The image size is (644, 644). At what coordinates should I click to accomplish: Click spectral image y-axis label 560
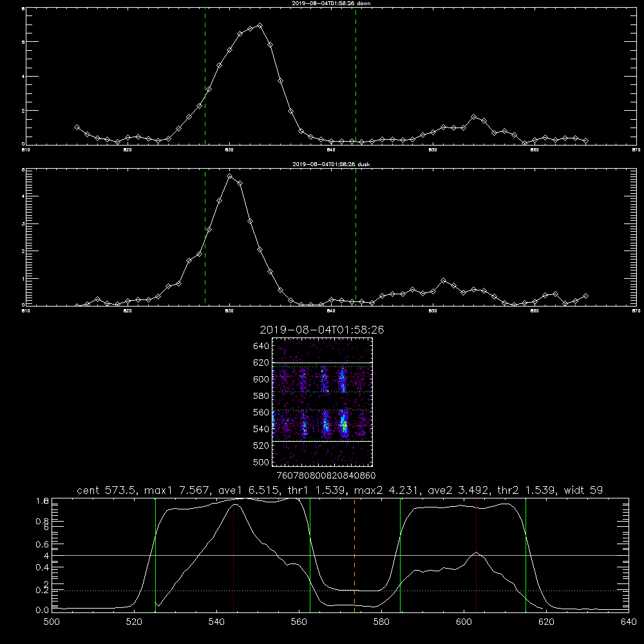click(x=261, y=412)
